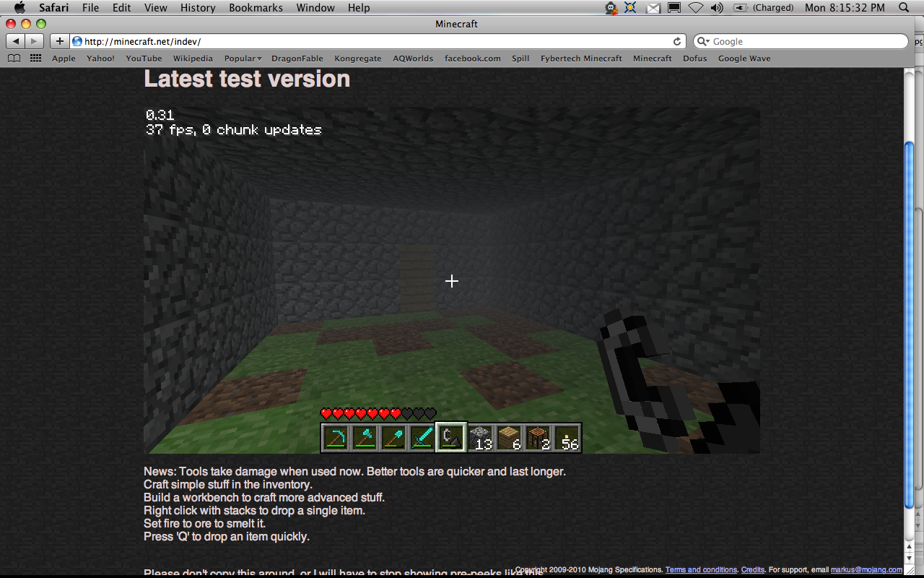924x578 pixels.
Task: Select the cobblestone stack of 13
Action: tap(480, 438)
